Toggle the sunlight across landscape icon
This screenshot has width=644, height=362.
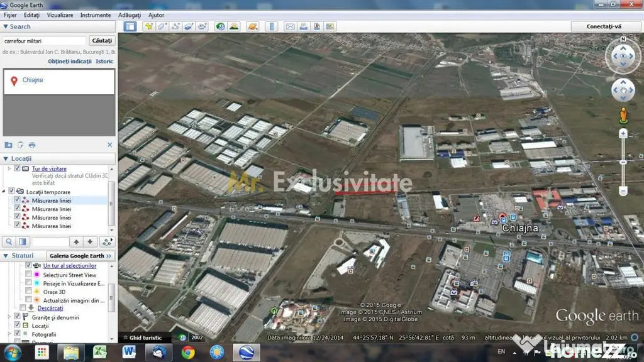click(234, 26)
